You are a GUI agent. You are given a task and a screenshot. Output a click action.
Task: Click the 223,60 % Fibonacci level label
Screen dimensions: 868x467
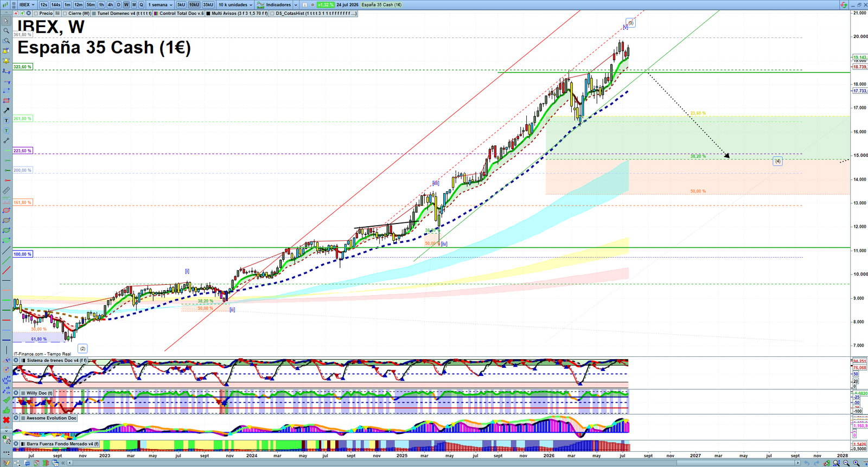pyautogui.click(x=23, y=151)
